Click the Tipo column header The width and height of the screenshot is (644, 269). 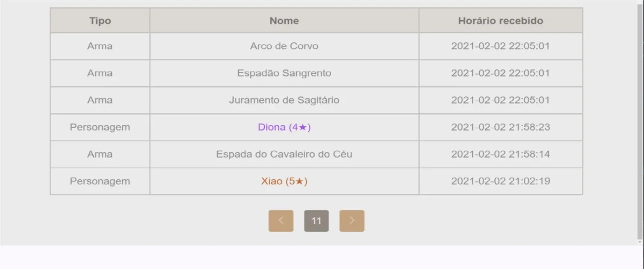pos(100,21)
